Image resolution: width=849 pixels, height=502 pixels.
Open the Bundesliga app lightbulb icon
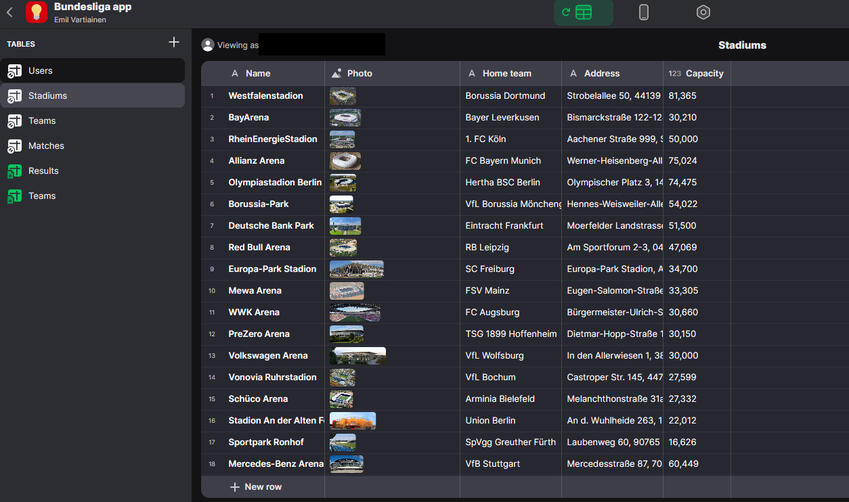coord(36,12)
